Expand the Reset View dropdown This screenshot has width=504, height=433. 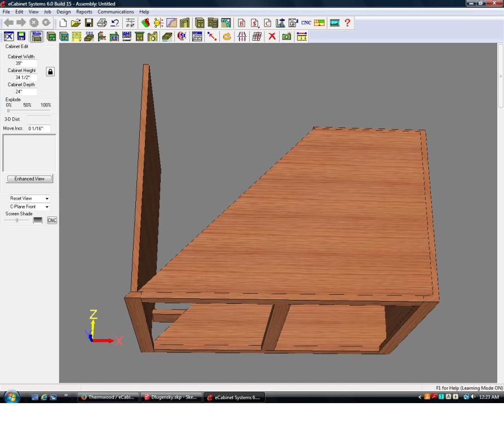pyautogui.click(x=47, y=198)
